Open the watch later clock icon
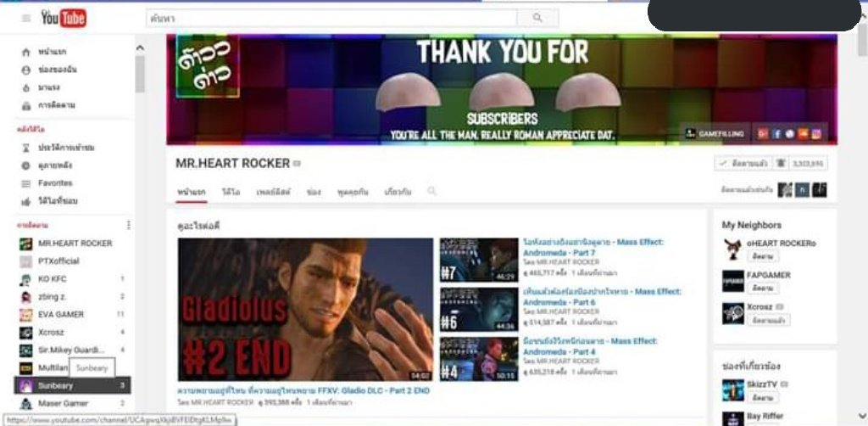Screen dimensions: 868x426 click(25, 165)
